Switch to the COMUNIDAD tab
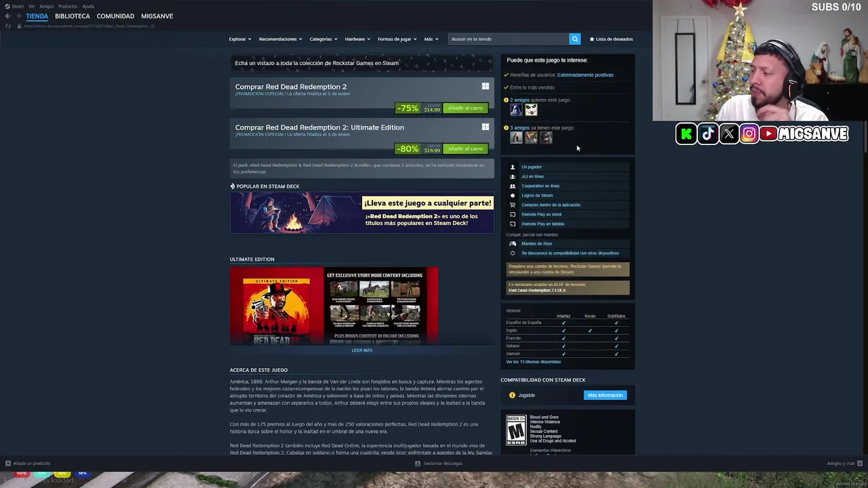The width and height of the screenshot is (868, 488). point(115,16)
